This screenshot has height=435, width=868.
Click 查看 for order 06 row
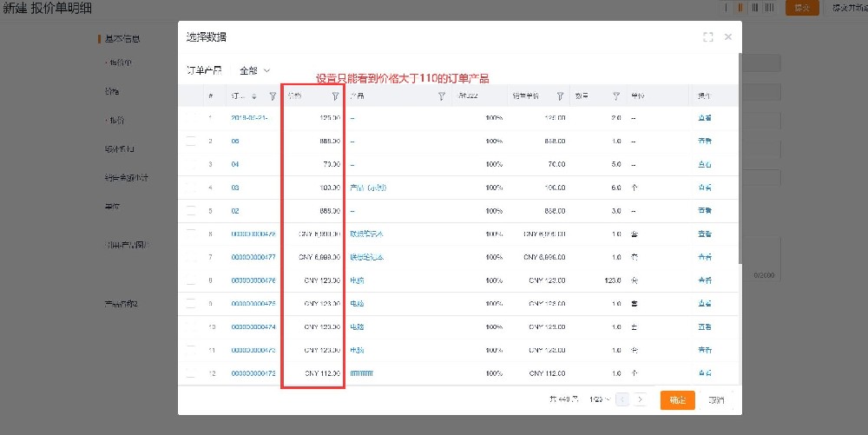[705, 142]
